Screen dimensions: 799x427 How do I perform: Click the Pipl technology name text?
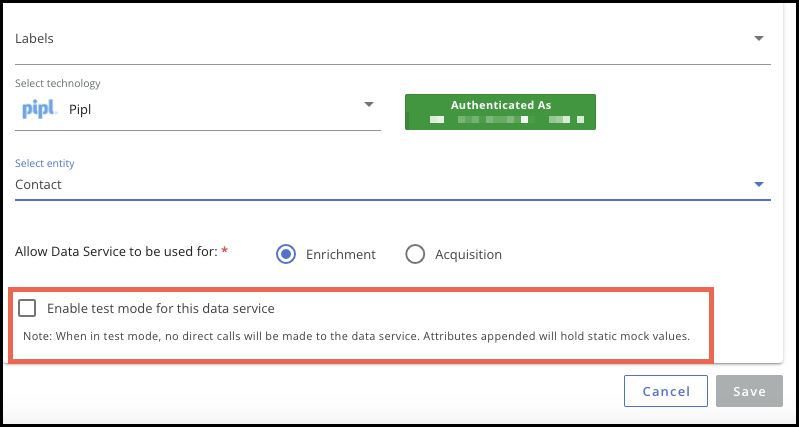pyautogui.click(x=80, y=110)
